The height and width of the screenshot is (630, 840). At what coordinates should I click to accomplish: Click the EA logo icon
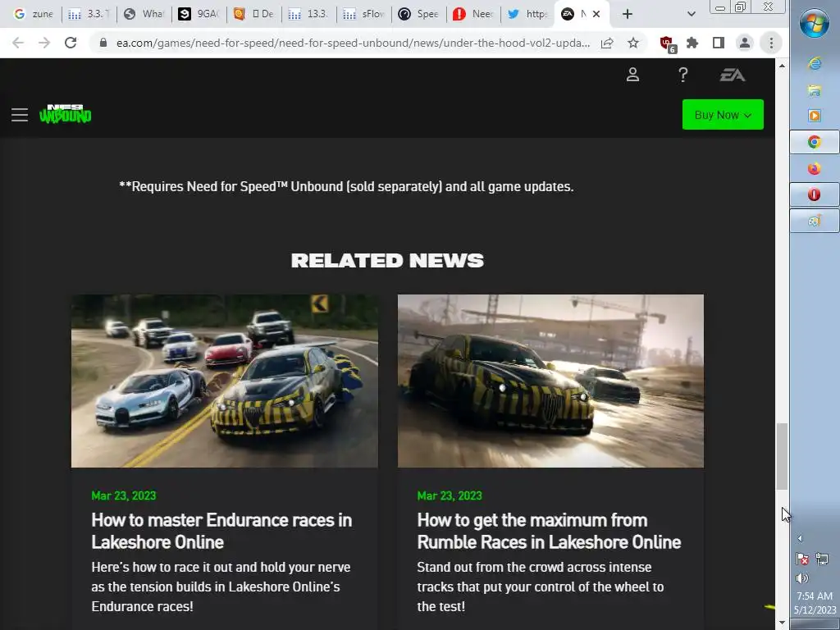pyautogui.click(x=733, y=75)
